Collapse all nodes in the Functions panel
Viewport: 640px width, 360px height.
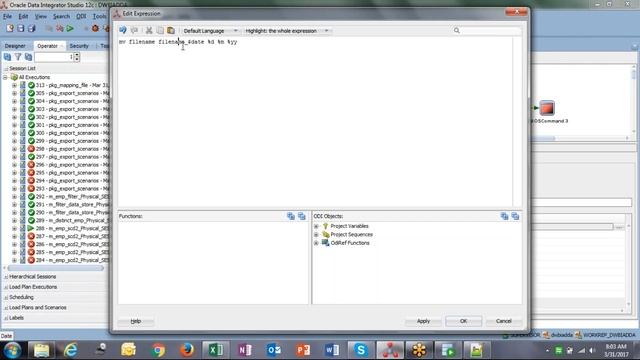coord(302,216)
